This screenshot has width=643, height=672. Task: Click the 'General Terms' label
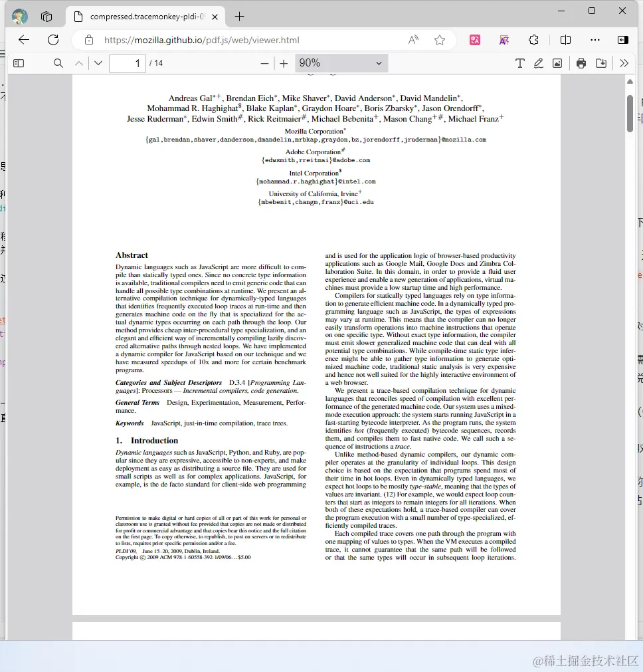137,402
